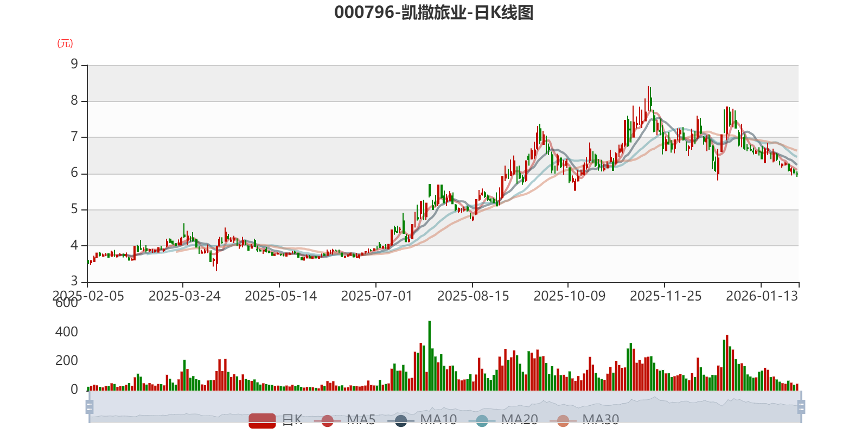Click the 2025-08-15 date axis label
This screenshot has height=434, width=868.
[473, 296]
